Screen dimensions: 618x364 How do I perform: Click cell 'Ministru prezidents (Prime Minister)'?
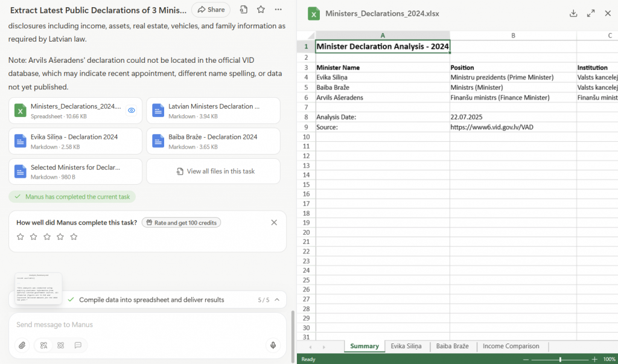tap(513, 77)
